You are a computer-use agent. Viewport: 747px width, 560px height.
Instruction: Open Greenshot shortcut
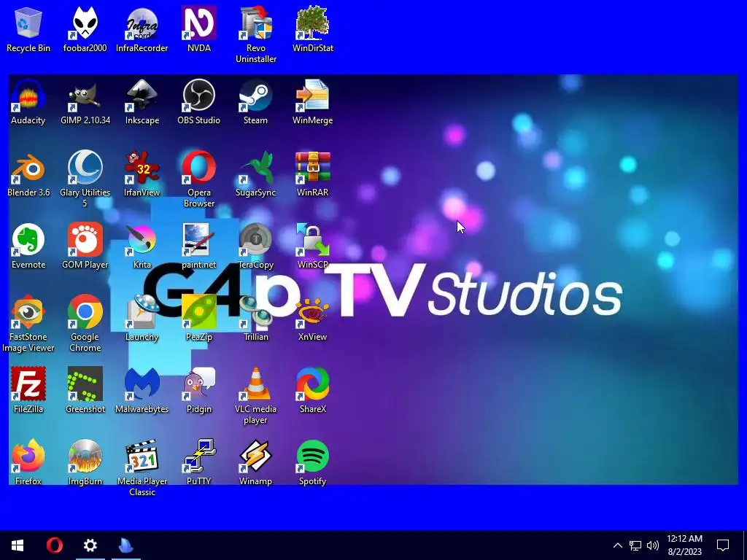coord(85,391)
